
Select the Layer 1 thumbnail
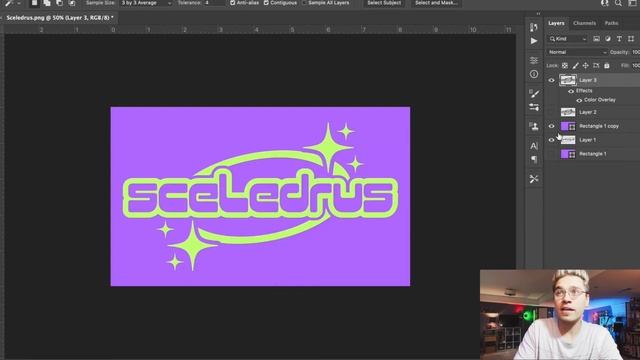pos(568,140)
